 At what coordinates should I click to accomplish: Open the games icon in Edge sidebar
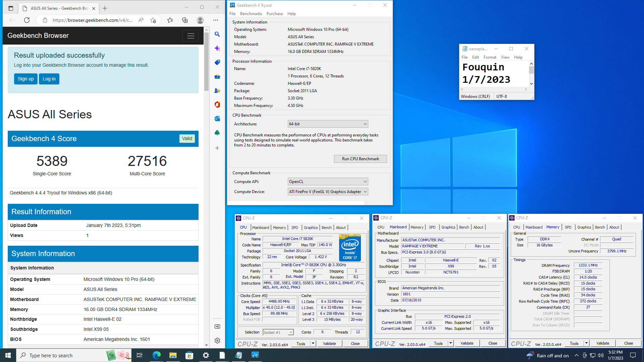pyautogui.click(x=217, y=90)
